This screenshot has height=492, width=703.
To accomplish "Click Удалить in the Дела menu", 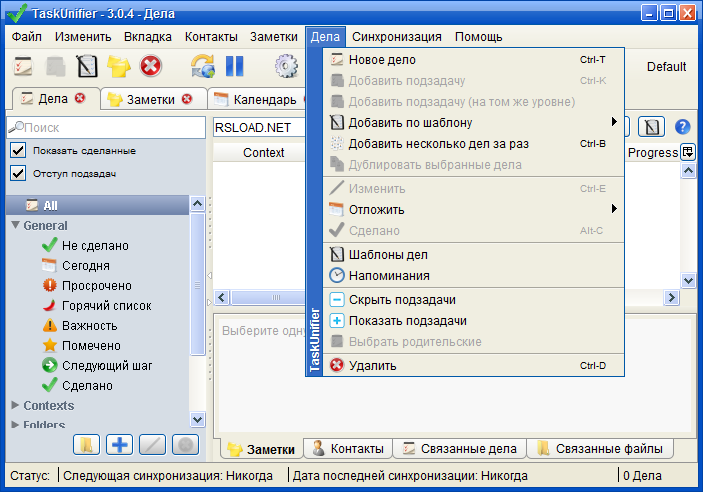I will pyautogui.click(x=473, y=366).
